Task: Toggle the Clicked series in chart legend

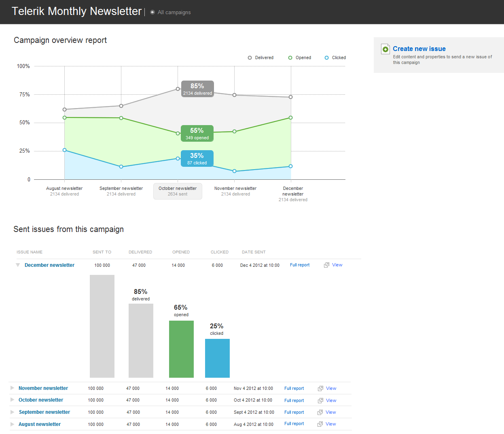Action: [335, 58]
